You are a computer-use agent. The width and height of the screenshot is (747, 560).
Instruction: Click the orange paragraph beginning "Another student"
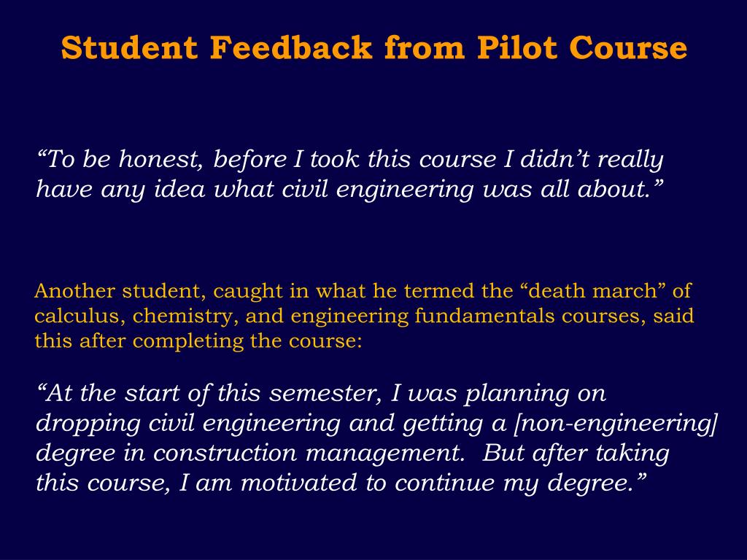(x=364, y=316)
